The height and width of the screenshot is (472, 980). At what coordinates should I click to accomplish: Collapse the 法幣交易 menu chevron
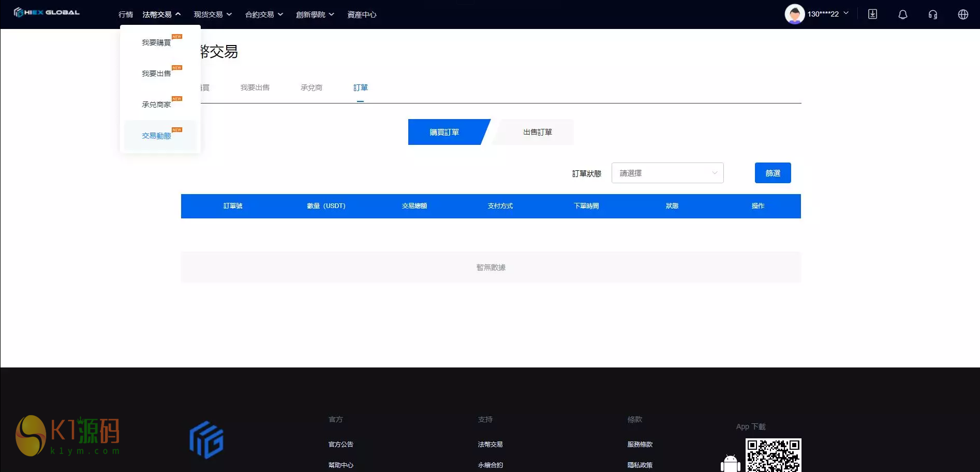177,14
